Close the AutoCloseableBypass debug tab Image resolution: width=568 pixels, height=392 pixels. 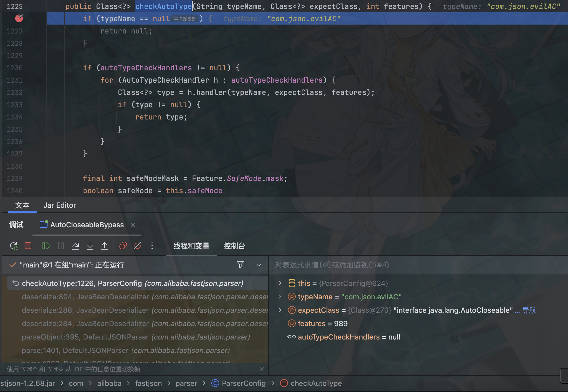(133, 225)
